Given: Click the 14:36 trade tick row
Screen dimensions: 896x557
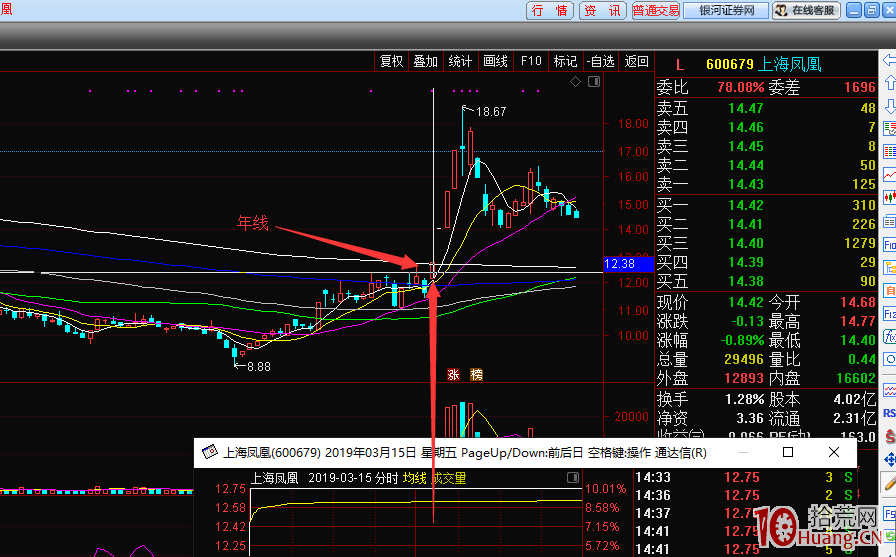Looking at the screenshot, I should coord(746,495).
